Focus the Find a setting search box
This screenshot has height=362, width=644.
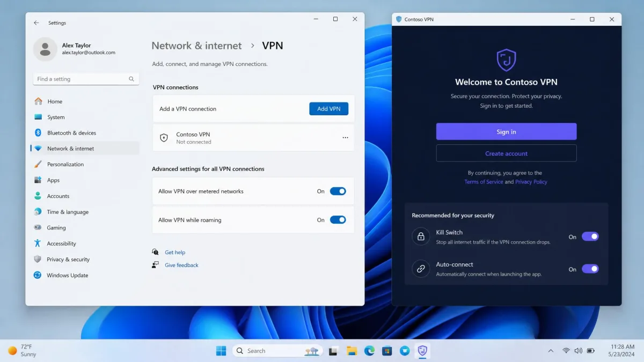pyautogui.click(x=86, y=79)
